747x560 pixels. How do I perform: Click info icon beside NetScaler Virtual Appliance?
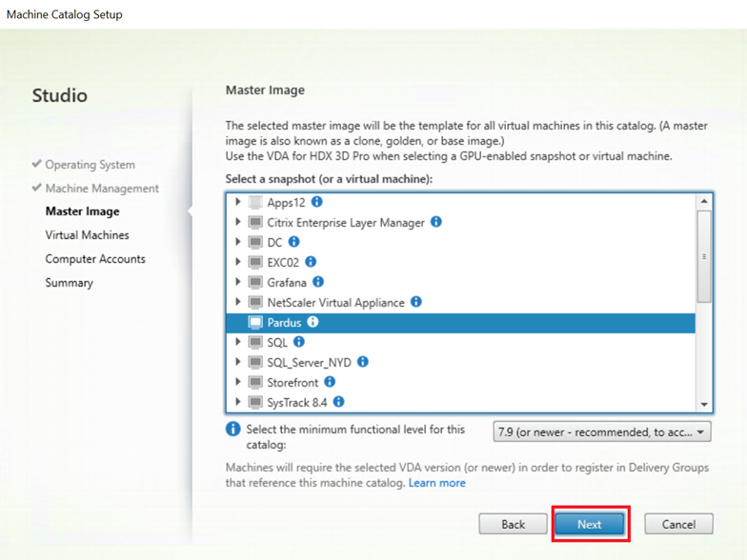[x=415, y=302]
